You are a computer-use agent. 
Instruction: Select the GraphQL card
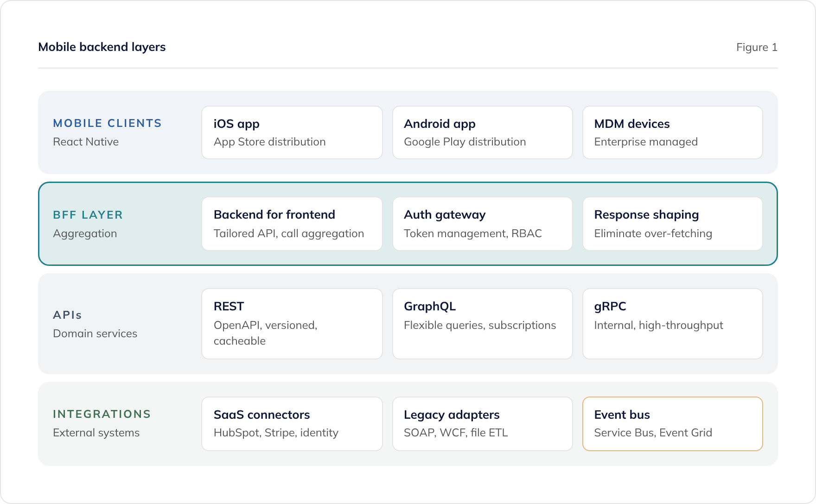pos(483,324)
